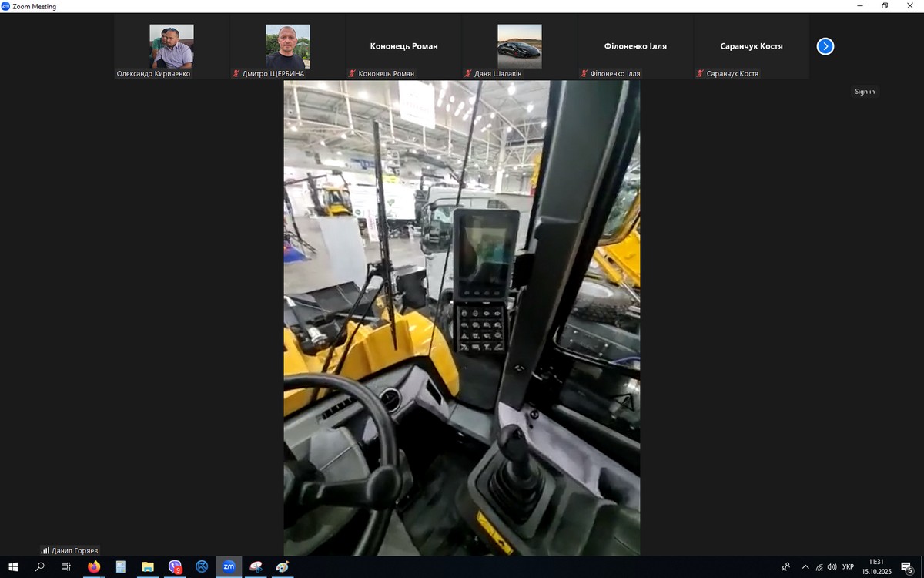Screen dimensions: 924x578
Task: Expand hidden system tray icons
Action: pos(805,566)
